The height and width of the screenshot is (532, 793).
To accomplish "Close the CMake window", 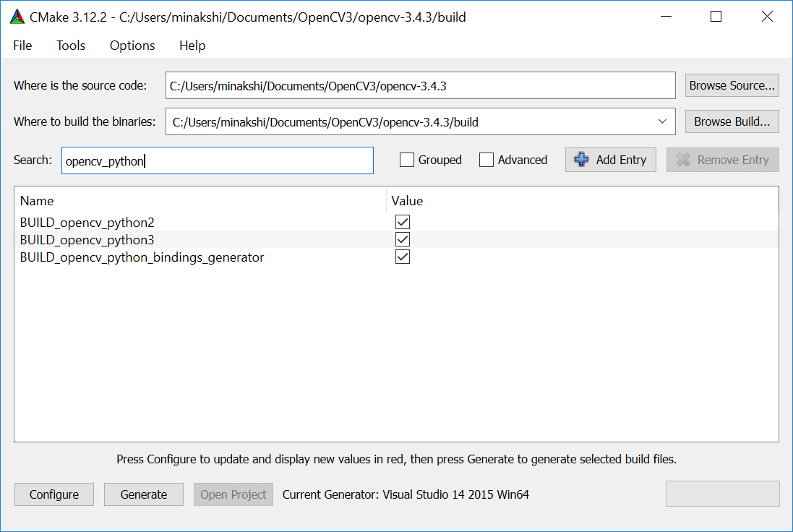I will click(x=767, y=17).
